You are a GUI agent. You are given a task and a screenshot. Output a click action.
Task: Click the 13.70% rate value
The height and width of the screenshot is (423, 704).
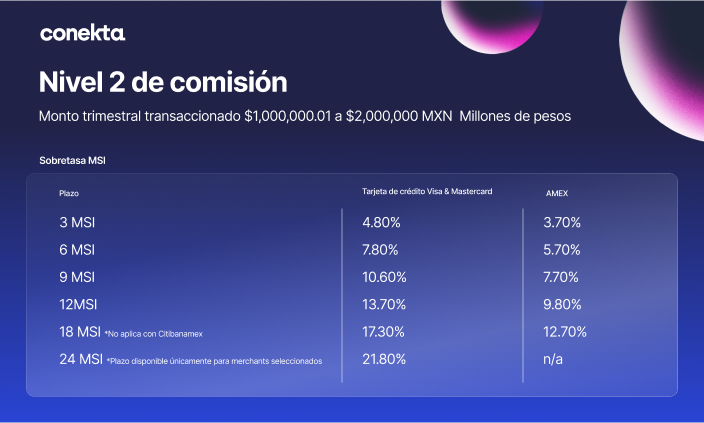384,304
